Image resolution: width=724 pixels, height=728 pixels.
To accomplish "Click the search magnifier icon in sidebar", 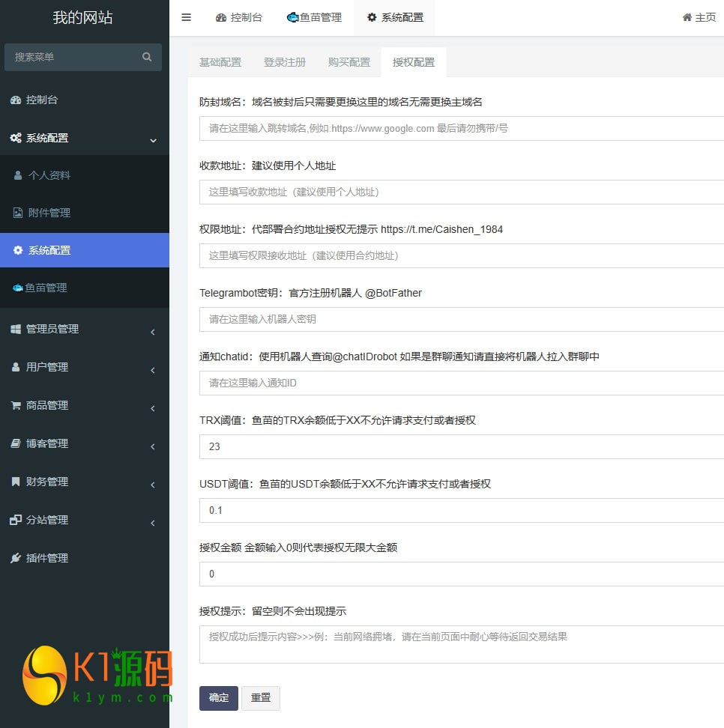I will point(147,57).
